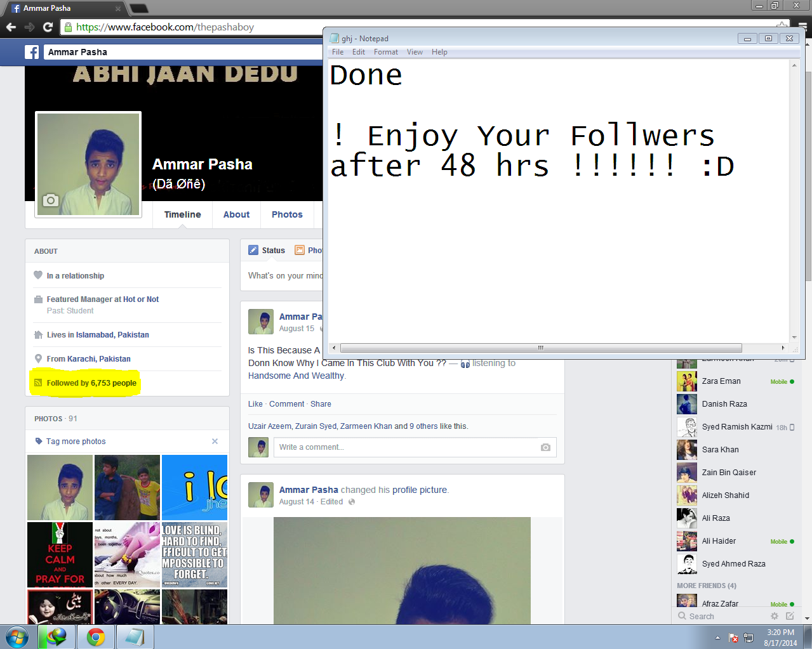The image size is (812, 649).
Task: Open the Notepad File menu
Action: [338, 52]
